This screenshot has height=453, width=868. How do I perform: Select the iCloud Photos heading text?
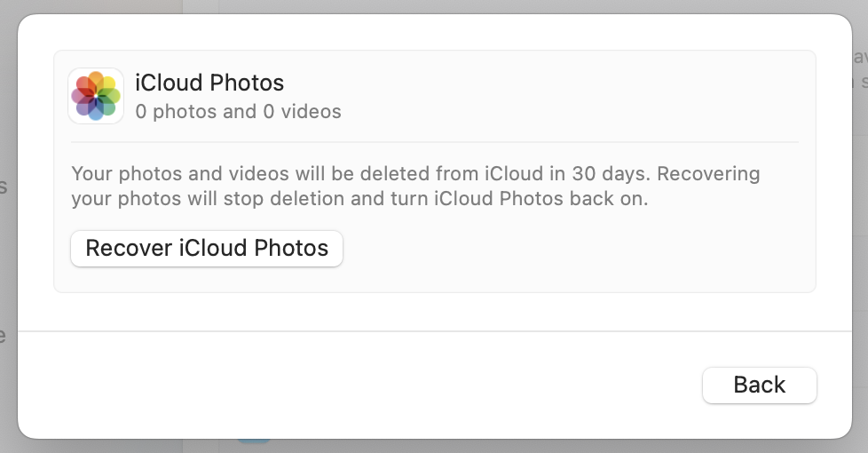[x=209, y=83]
